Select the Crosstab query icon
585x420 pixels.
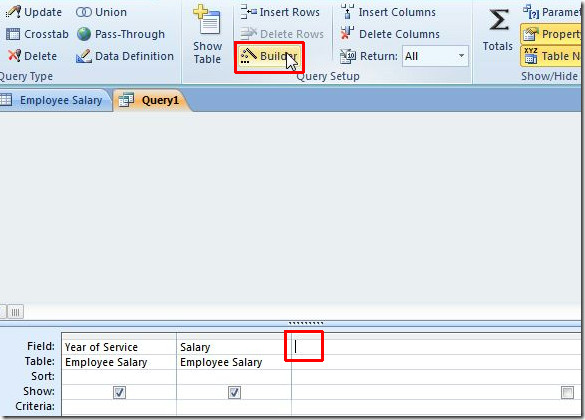point(13,34)
